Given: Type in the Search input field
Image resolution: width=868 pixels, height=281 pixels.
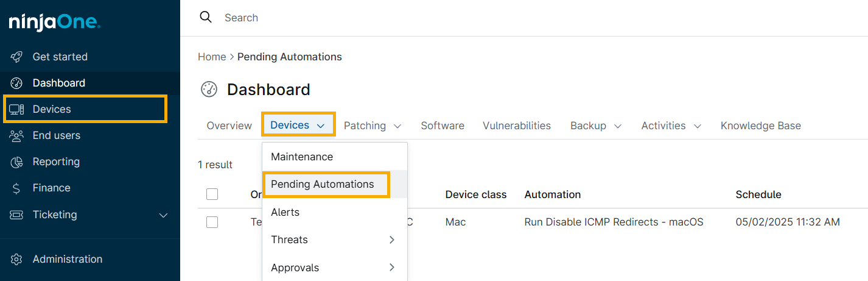Looking at the screenshot, I should (365, 18).
